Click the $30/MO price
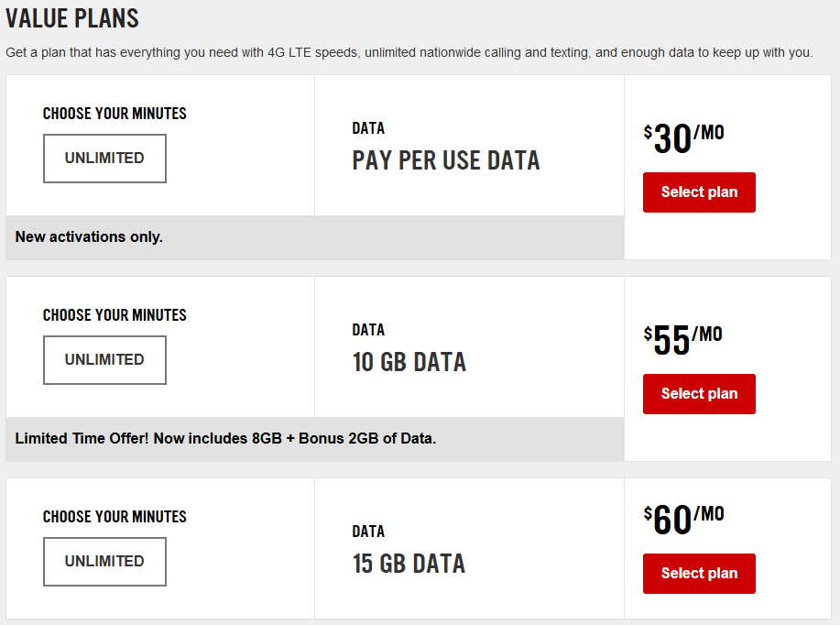 point(683,138)
